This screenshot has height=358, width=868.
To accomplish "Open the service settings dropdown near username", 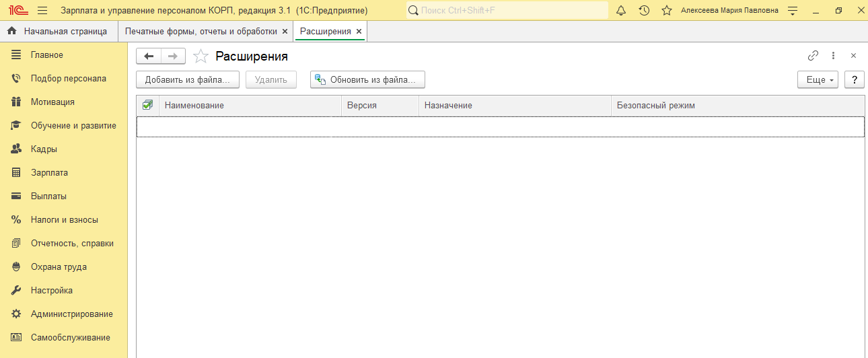I will [793, 11].
